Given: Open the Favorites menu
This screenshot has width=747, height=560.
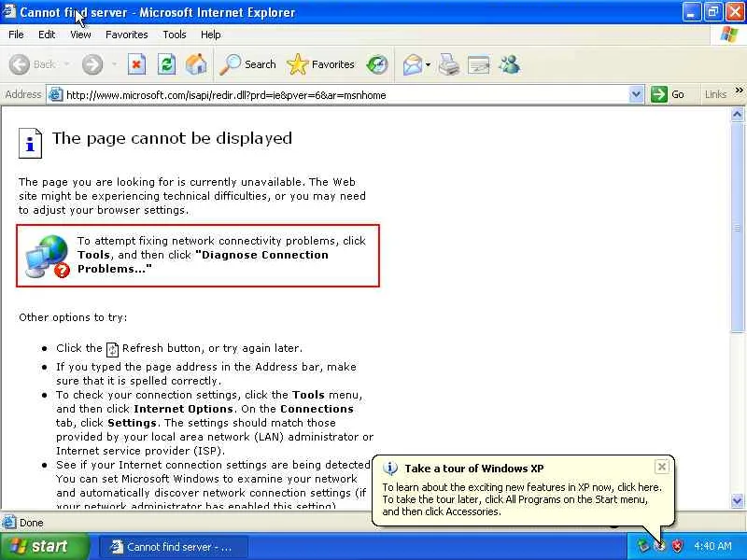Looking at the screenshot, I should [127, 35].
